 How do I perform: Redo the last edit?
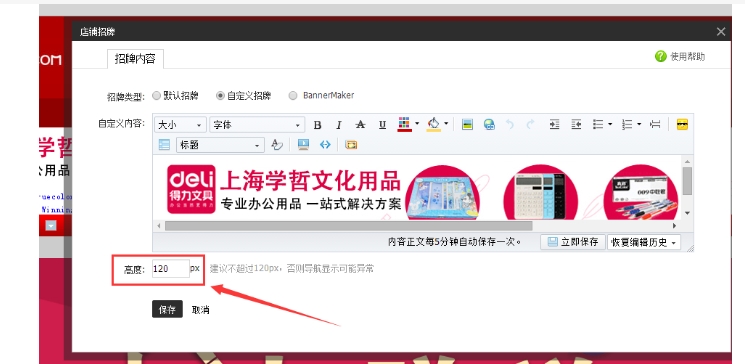pyautogui.click(x=530, y=125)
